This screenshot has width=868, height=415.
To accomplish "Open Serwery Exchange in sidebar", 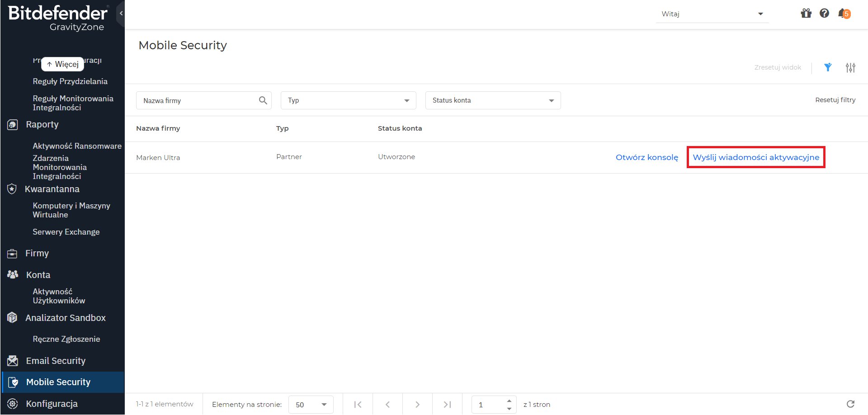I will tap(66, 232).
